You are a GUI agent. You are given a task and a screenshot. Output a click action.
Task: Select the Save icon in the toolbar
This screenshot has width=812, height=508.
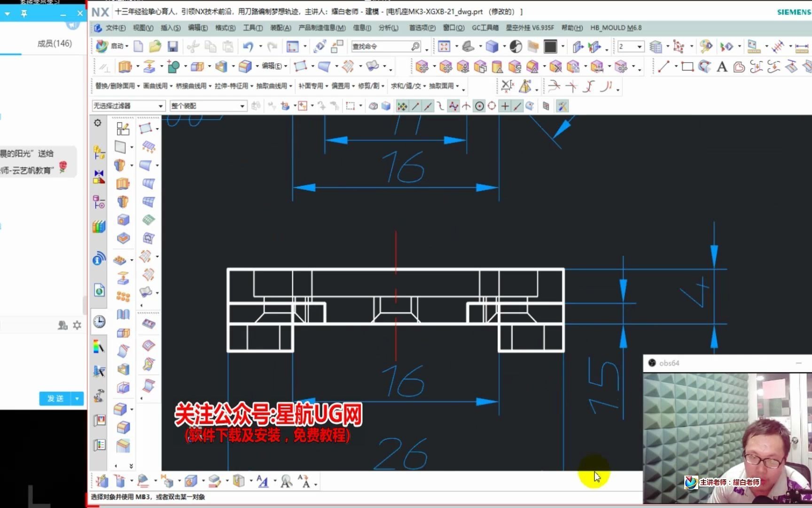[173, 46]
